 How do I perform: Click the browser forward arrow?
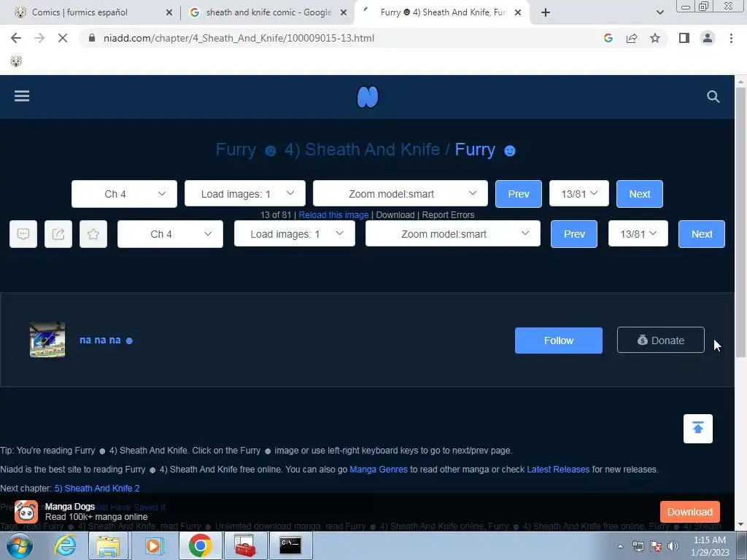tap(39, 38)
